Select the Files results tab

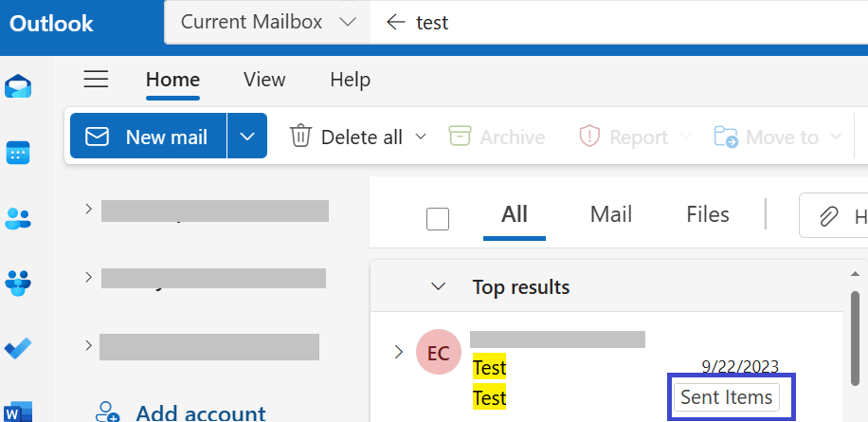[x=708, y=214]
